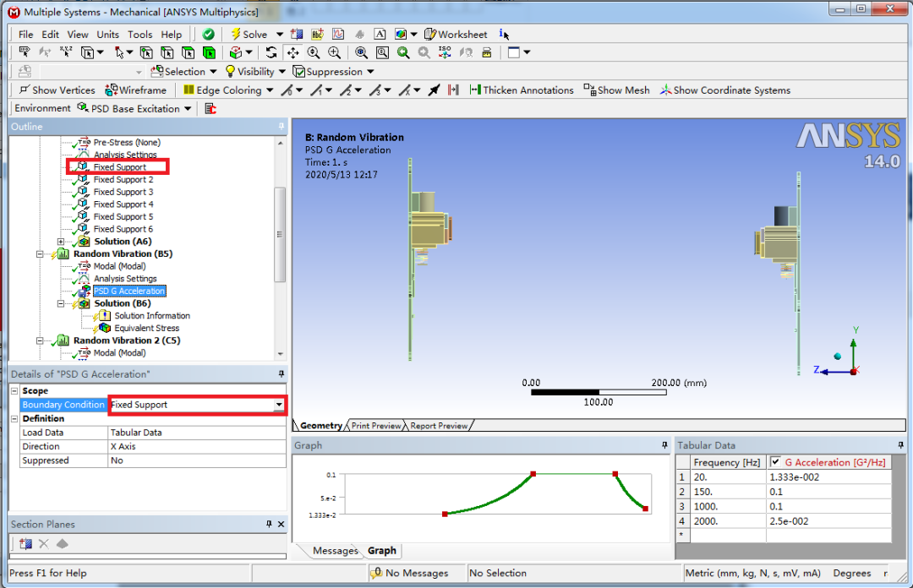Toggle the Magnifier Window icon
The height and width of the screenshot is (588, 913).
382,52
